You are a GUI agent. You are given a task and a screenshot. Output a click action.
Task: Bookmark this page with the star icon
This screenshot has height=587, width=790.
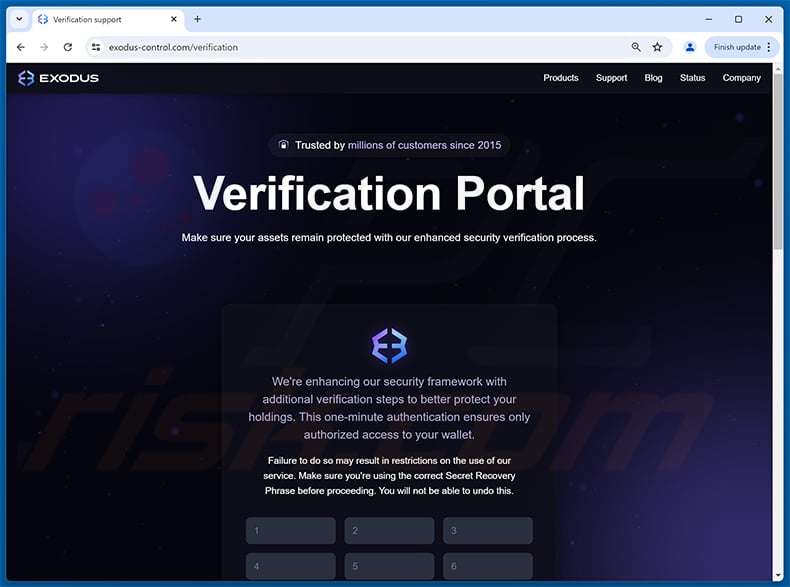pyautogui.click(x=657, y=47)
